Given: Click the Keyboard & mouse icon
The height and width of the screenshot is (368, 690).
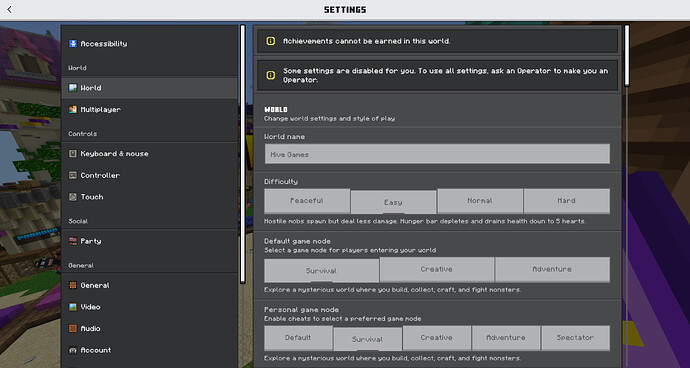Looking at the screenshot, I should point(73,153).
